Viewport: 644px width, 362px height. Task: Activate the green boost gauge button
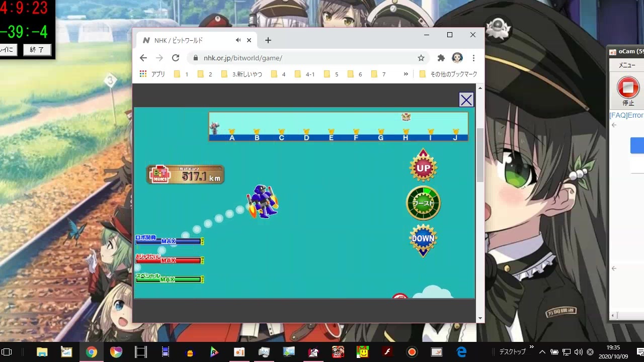[423, 203]
